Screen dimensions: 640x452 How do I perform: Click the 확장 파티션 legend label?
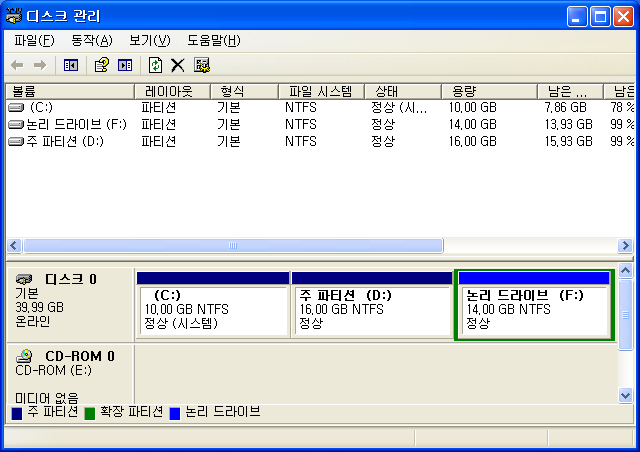tap(131, 412)
